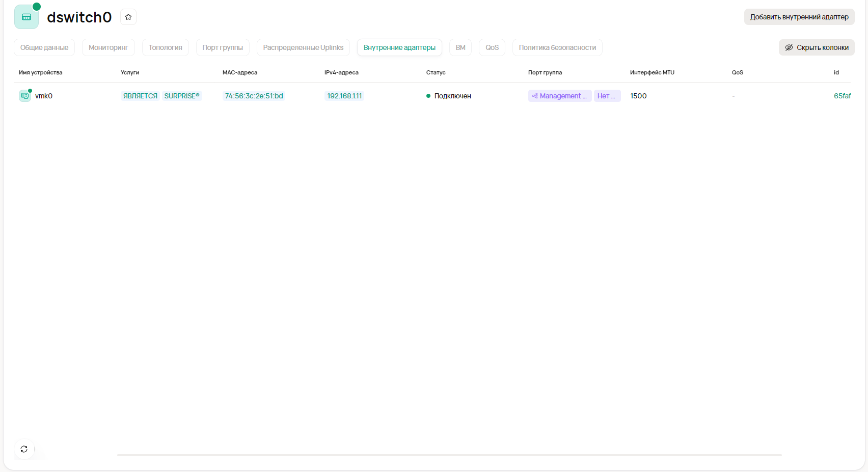Click the Management port group tag
This screenshot has height=472, width=868.
tap(559, 96)
